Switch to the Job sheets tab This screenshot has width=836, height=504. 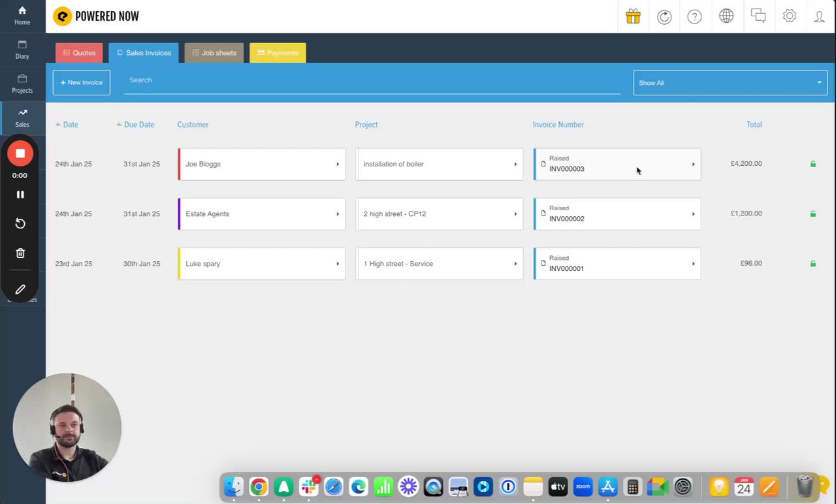[x=214, y=53]
